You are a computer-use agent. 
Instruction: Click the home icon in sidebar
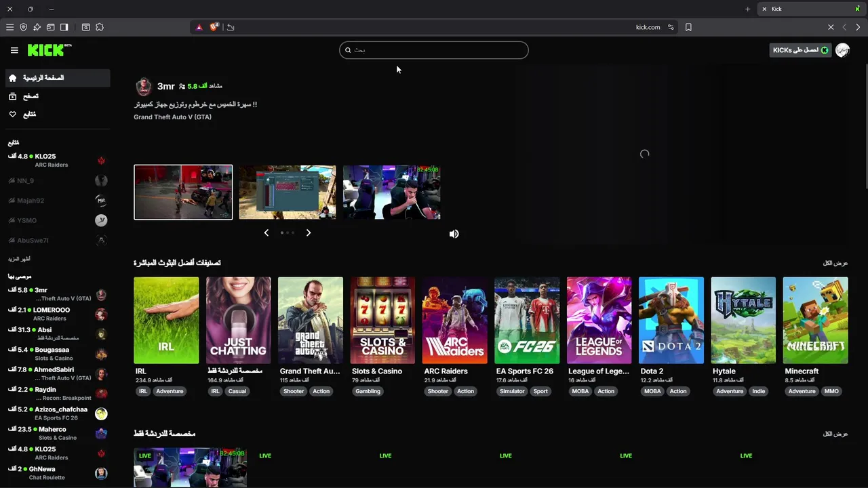pos(12,78)
